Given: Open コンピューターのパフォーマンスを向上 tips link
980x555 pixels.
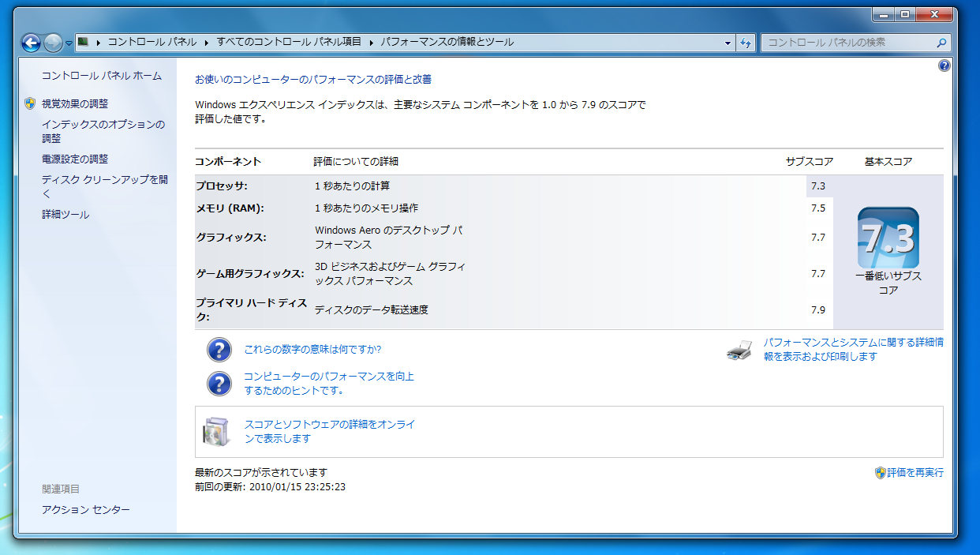Looking at the screenshot, I should click(329, 383).
